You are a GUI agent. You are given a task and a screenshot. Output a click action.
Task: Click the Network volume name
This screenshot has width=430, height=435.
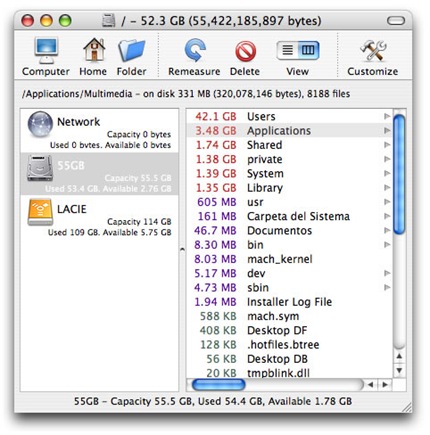click(x=78, y=122)
